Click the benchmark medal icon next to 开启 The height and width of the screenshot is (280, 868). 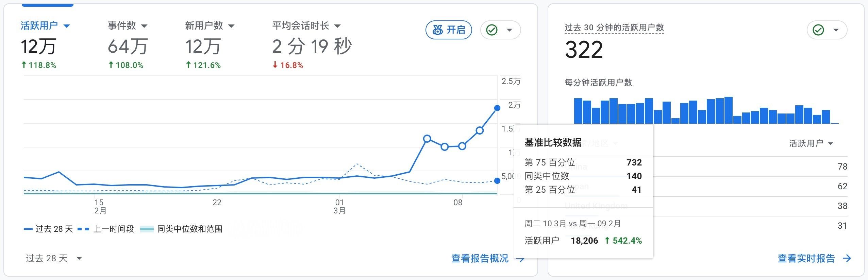(x=437, y=30)
